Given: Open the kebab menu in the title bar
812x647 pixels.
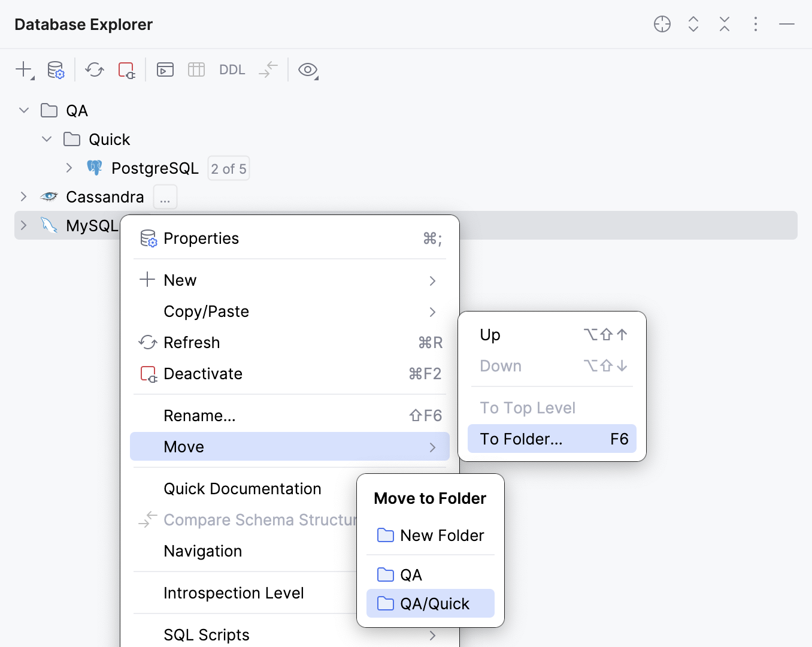Looking at the screenshot, I should coord(756,24).
